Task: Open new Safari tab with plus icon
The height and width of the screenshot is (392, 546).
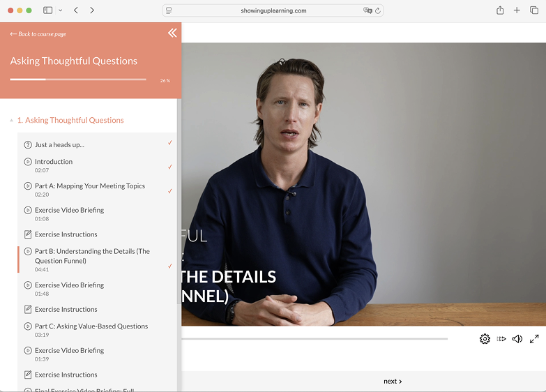Action: pyautogui.click(x=517, y=10)
